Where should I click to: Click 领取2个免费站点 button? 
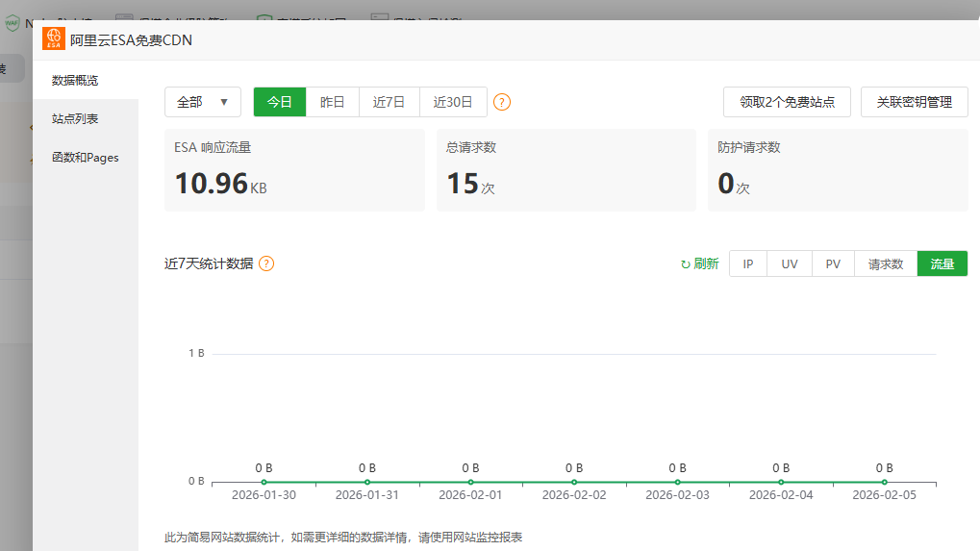[x=787, y=102]
